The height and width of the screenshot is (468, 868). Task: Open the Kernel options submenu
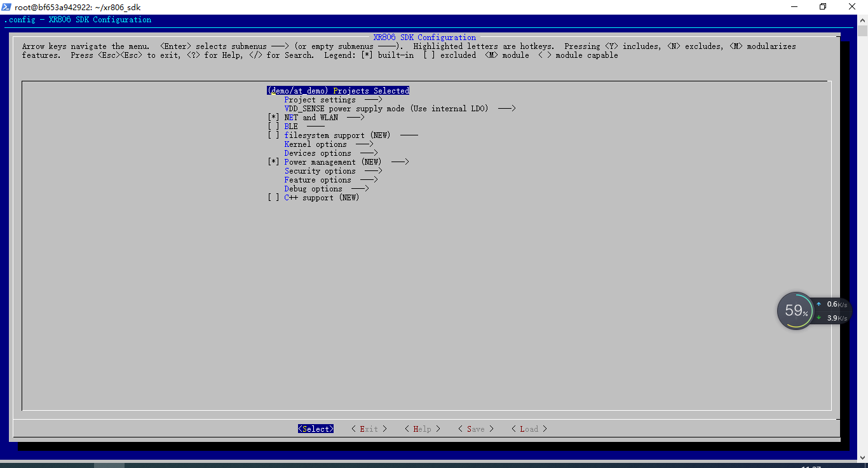pyautogui.click(x=329, y=144)
